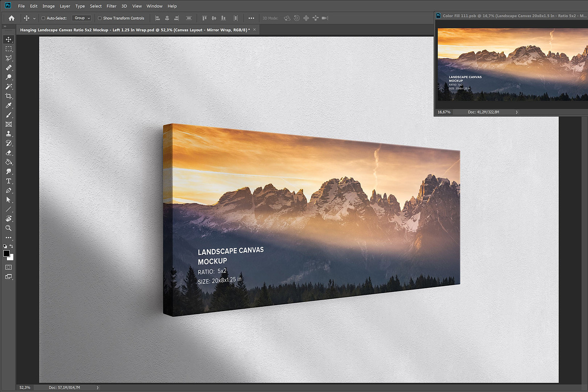Open the status bar arrow in Color Fill 111.psb window
The image size is (588, 392).
coord(516,112)
